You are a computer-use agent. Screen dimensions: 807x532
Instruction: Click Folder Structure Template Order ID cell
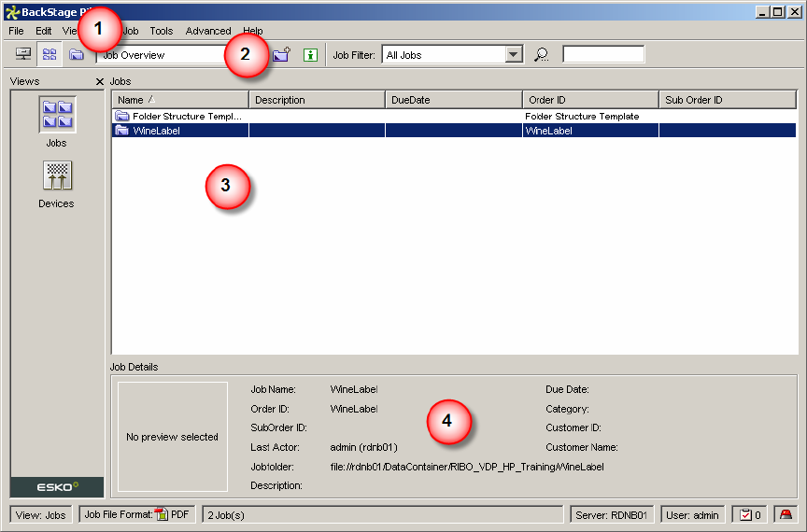[590, 117]
